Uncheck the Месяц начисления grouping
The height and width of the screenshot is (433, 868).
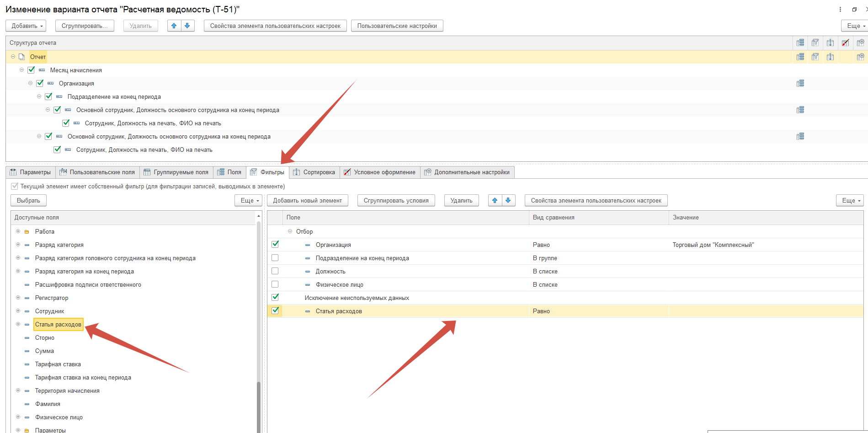[x=31, y=70]
